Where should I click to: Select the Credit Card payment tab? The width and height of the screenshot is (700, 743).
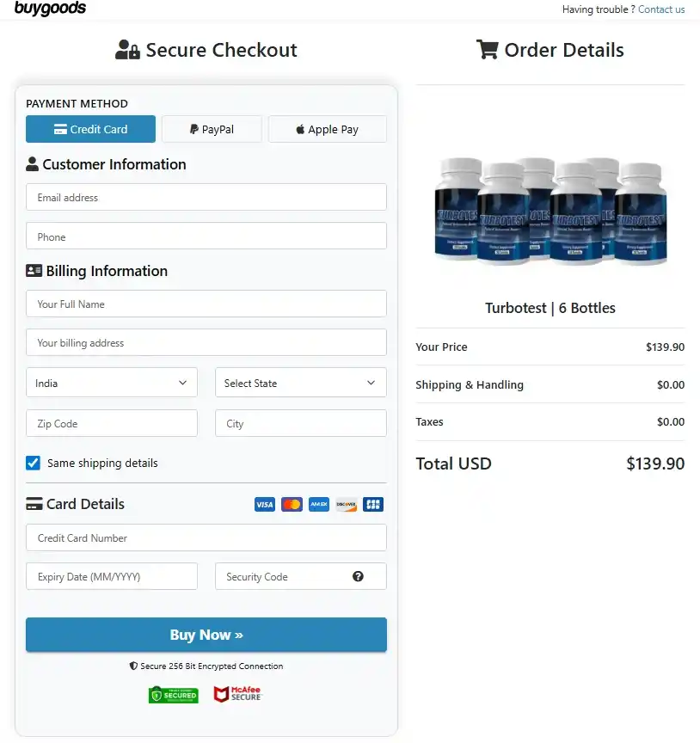(89, 128)
